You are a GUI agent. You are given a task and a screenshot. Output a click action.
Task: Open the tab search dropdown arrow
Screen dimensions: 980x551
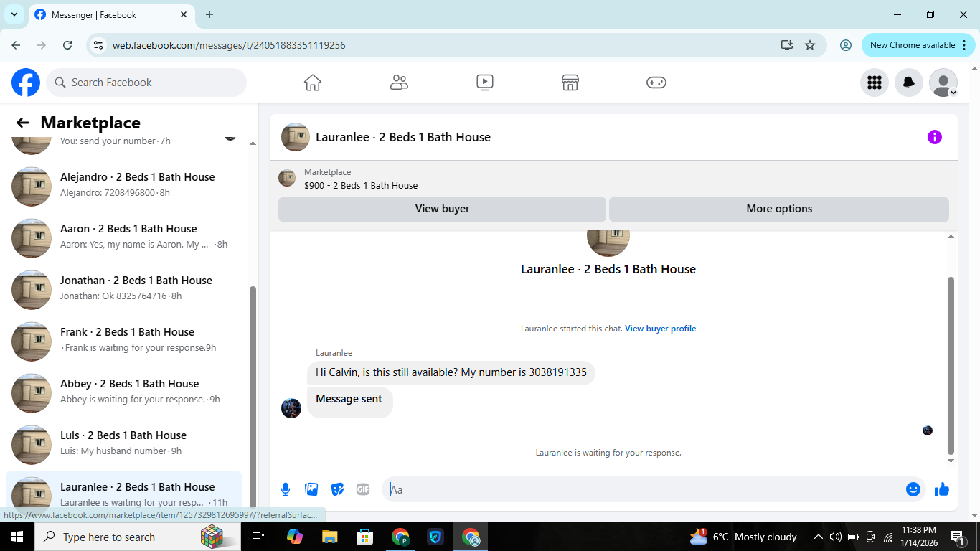pyautogui.click(x=14, y=14)
